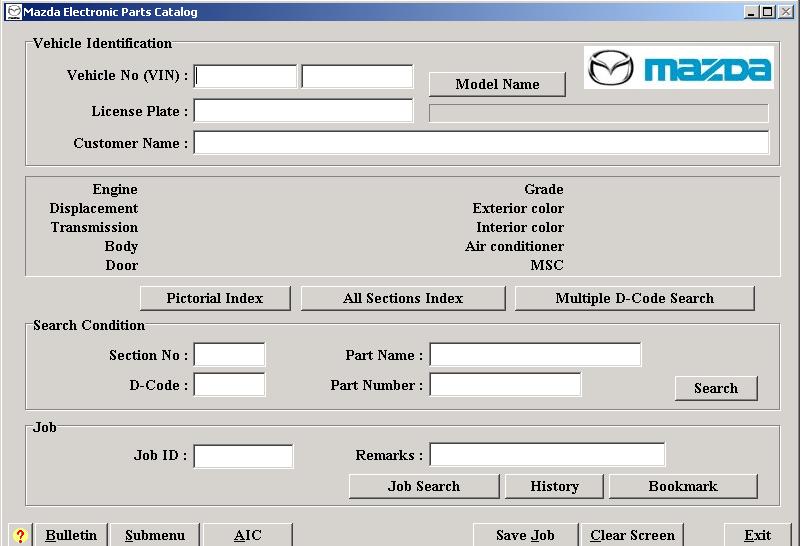
Task: Click the Air conditioner label
Action: click(x=514, y=246)
